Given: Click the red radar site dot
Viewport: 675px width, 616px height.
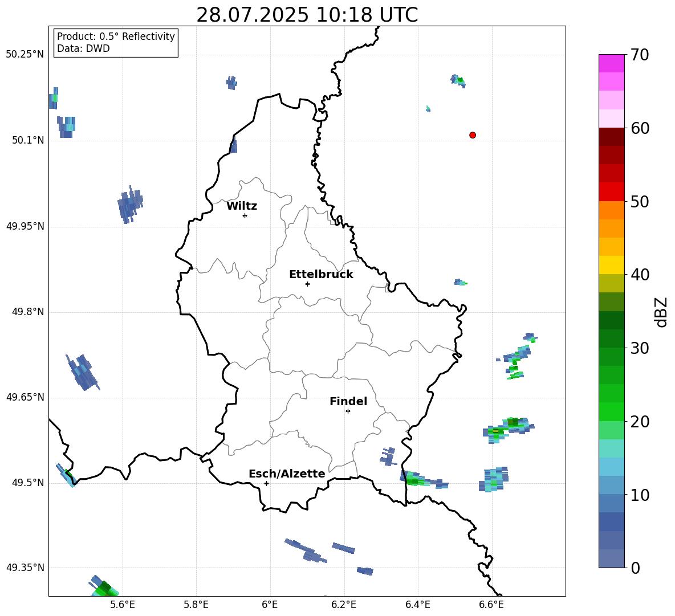Looking at the screenshot, I should pos(473,135).
